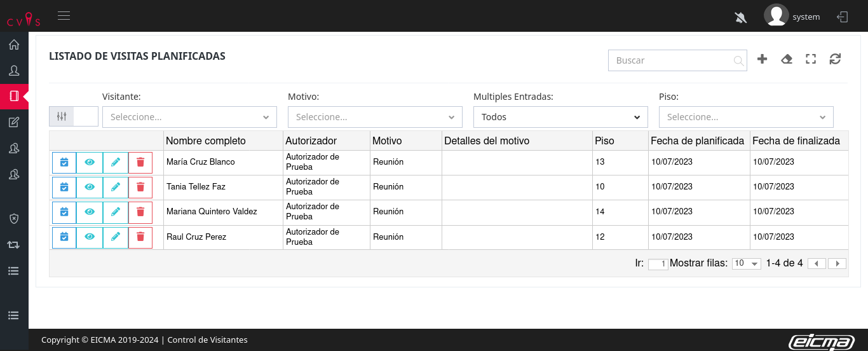Screen dimensions: 868x351
Task: Toggle the hamburger menu in top bar
Action: pos(64,16)
